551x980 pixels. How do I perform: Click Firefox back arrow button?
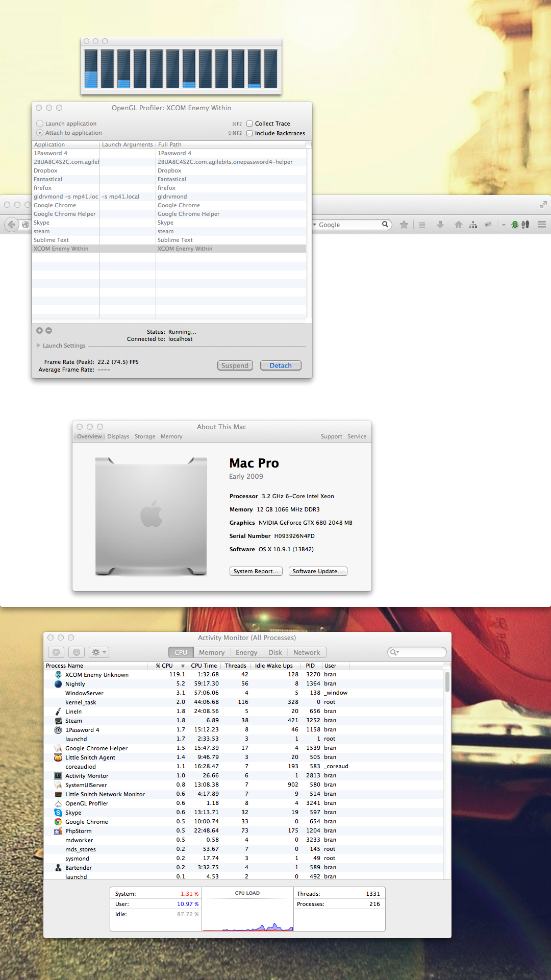pos(11,224)
